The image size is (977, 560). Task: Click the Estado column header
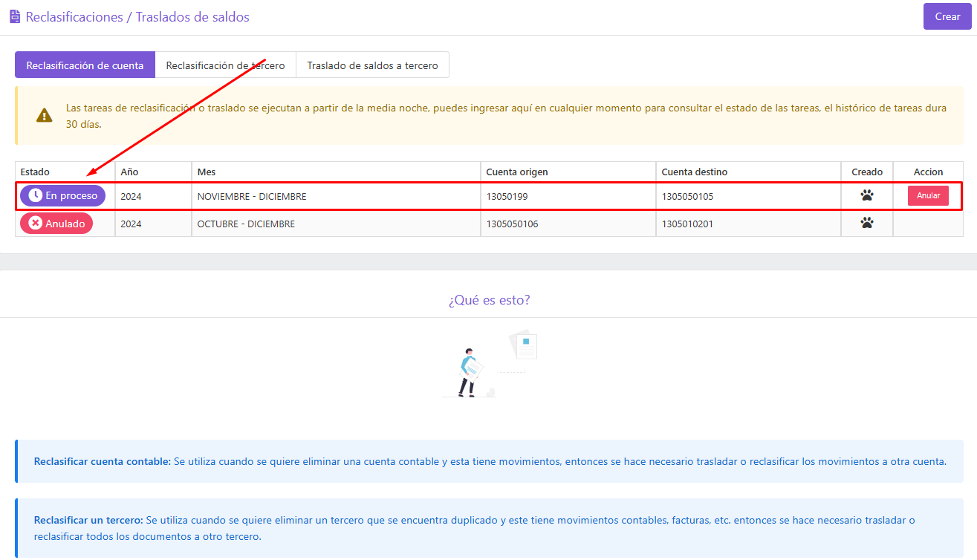point(35,172)
